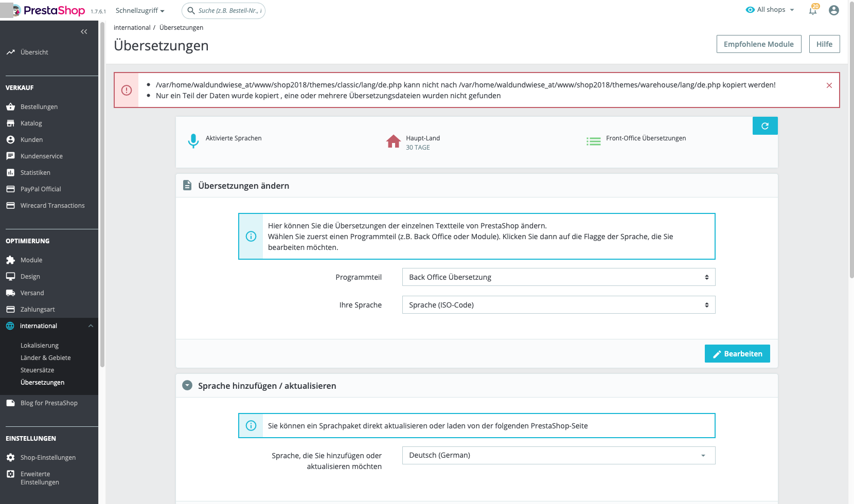Open the Deutsch (German) language dropdown

coord(559,456)
